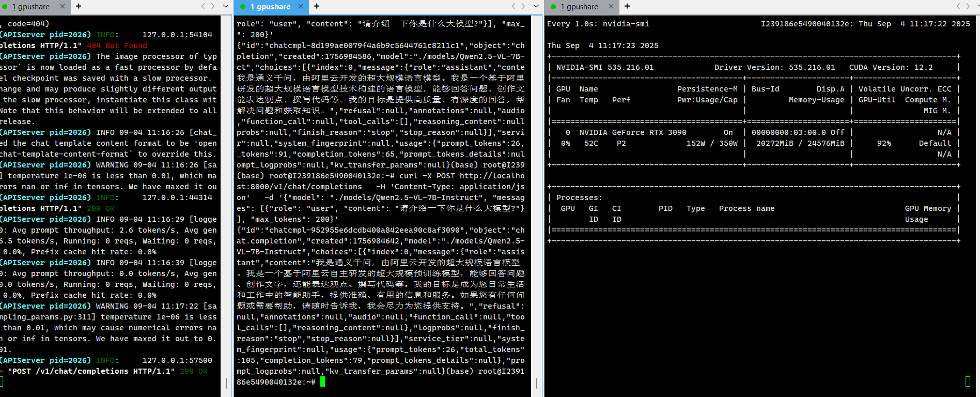Click the "NVIDIA GeForce RTX 3090" GPU name
The width and height of the screenshot is (980, 397).
point(633,132)
